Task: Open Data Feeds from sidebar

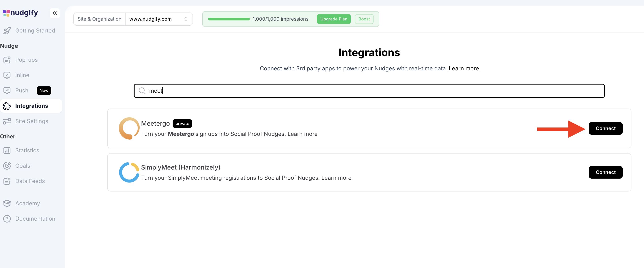Action: click(x=30, y=181)
